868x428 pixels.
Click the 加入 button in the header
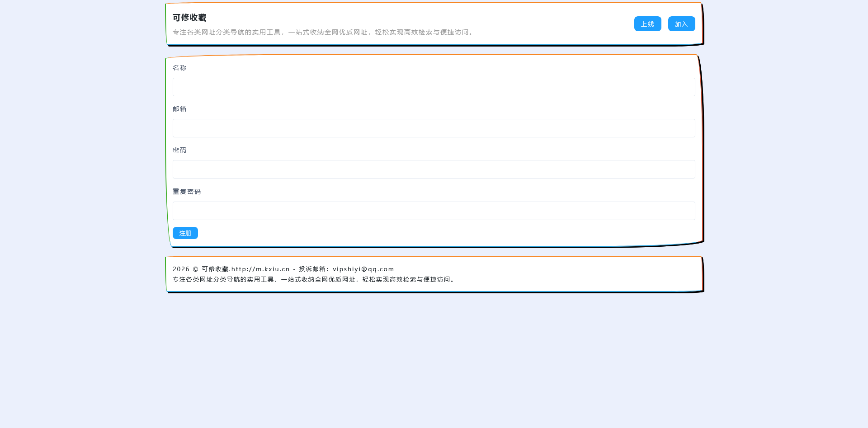681,24
